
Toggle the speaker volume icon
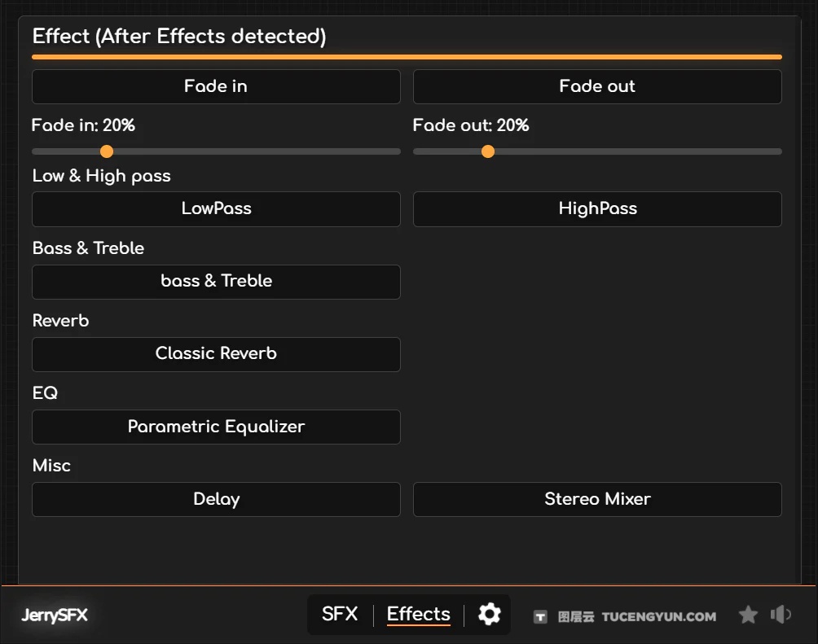pyautogui.click(x=781, y=614)
